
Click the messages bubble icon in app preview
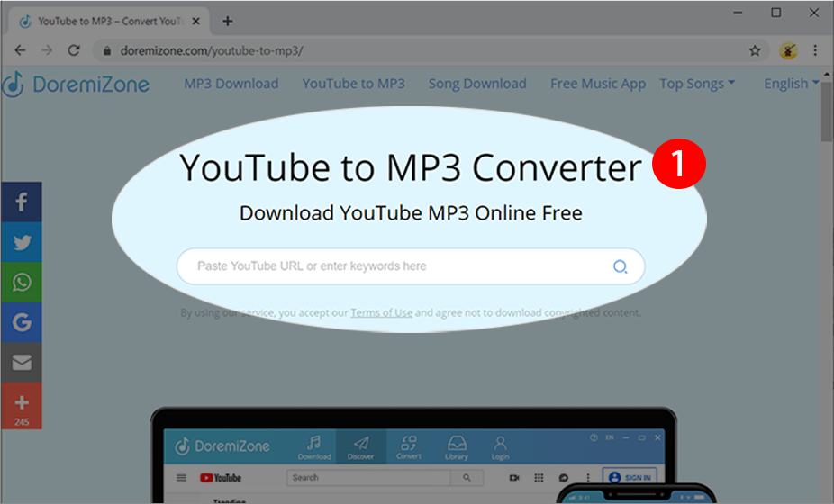click(563, 477)
